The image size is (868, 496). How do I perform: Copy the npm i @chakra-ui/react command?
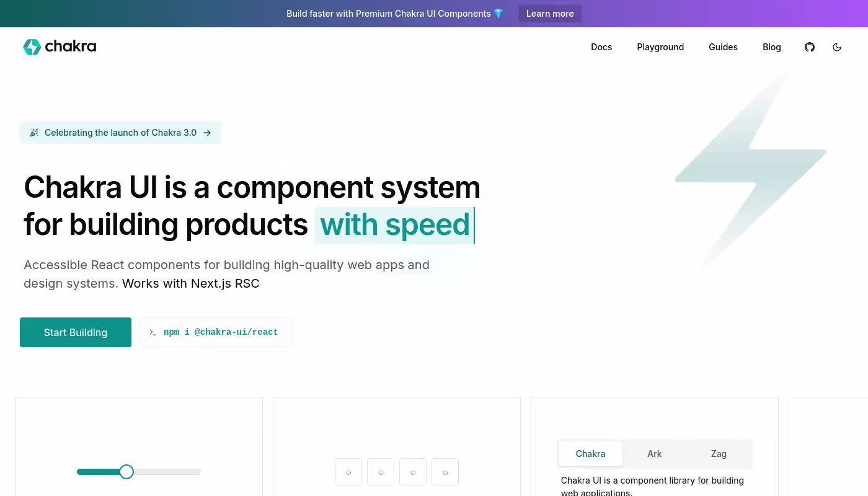click(x=216, y=332)
